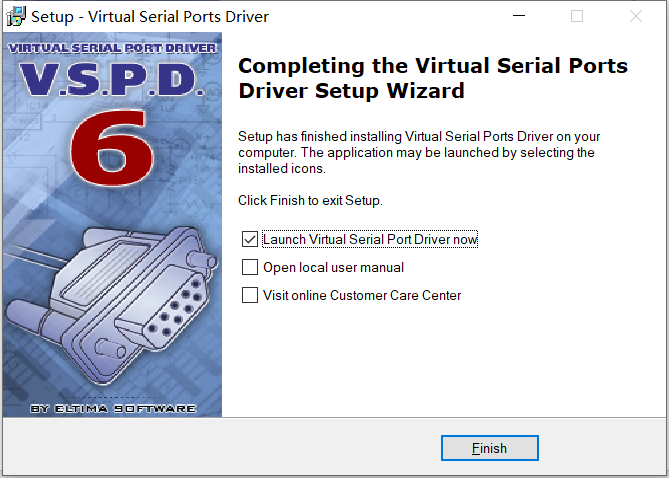The height and width of the screenshot is (478, 669).
Task: Tick Visit online Customer Care Center checkbox
Action: (250, 295)
